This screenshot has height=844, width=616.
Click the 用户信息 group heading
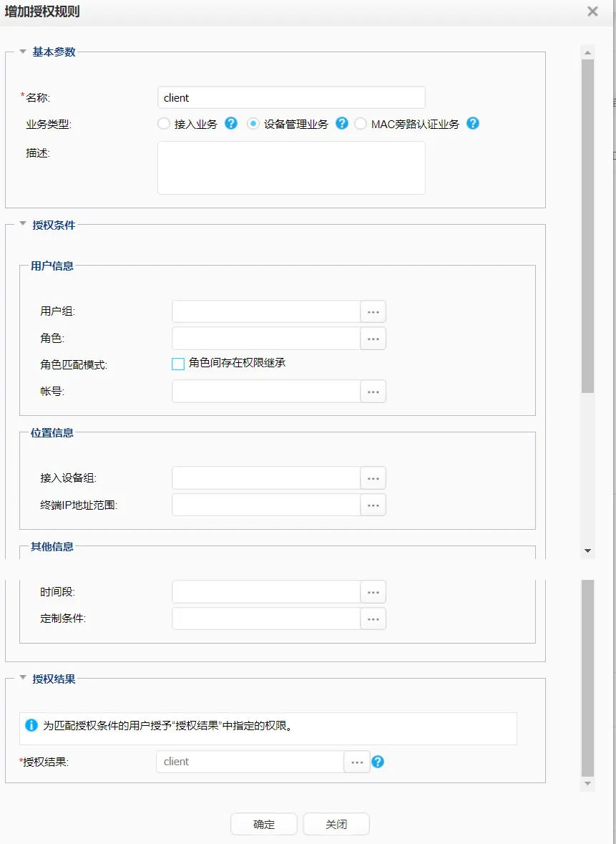tap(52, 266)
